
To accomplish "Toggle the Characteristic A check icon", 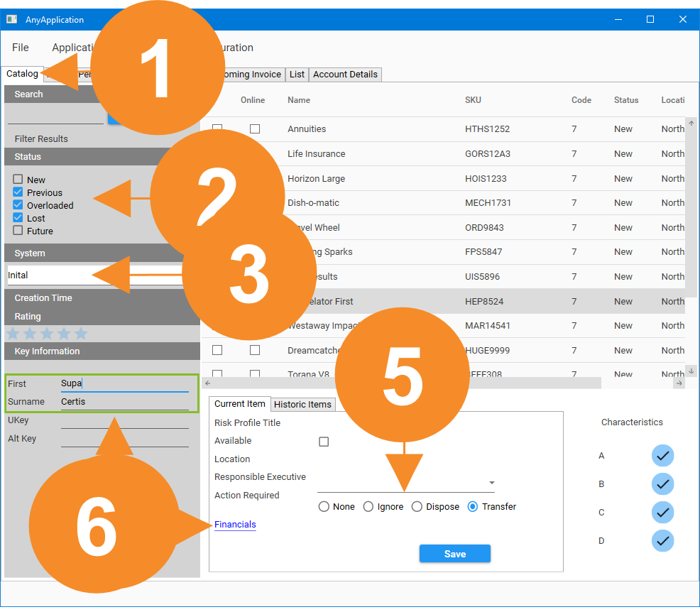I will tap(662, 456).
